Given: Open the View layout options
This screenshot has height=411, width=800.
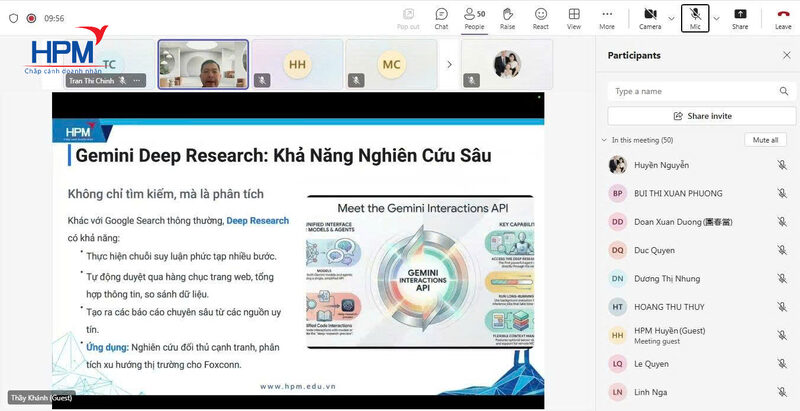Looking at the screenshot, I should pyautogui.click(x=574, y=17).
